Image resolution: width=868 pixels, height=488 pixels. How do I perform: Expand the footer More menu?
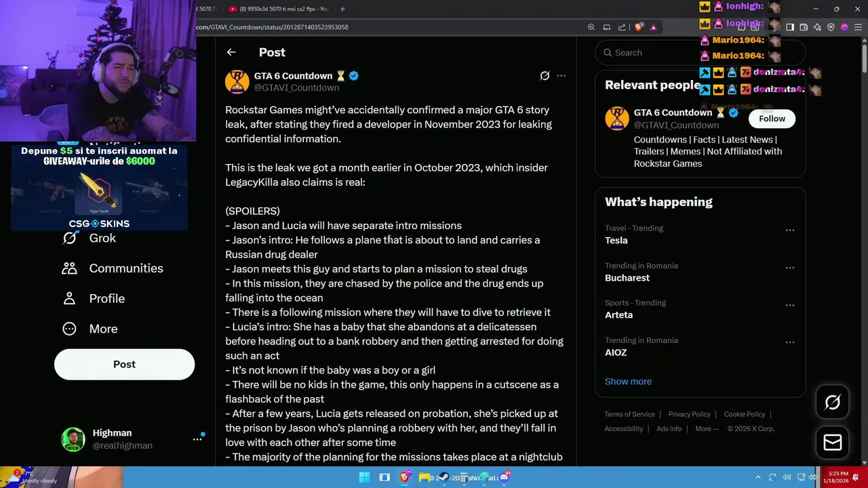(706, 428)
